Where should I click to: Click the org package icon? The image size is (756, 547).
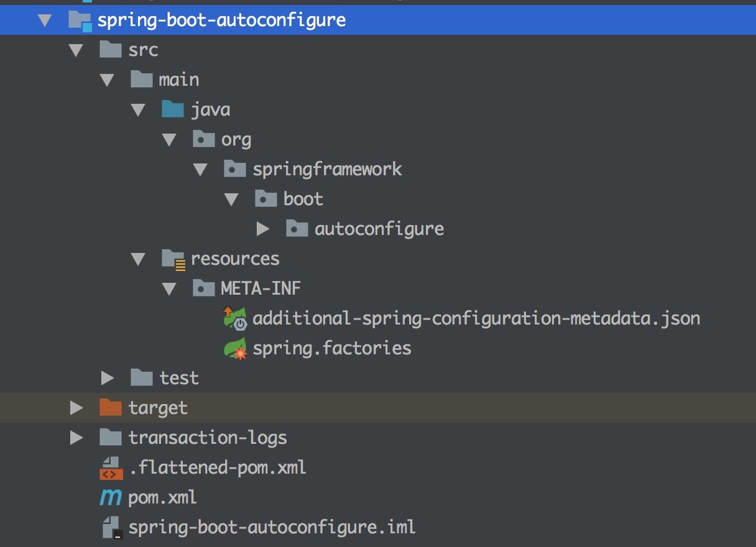(x=203, y=139)
